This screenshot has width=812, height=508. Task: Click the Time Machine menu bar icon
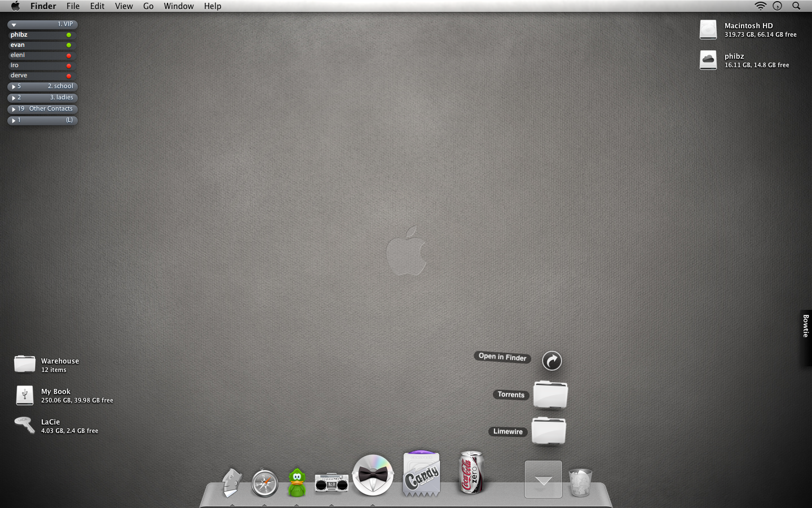[778, 6]
